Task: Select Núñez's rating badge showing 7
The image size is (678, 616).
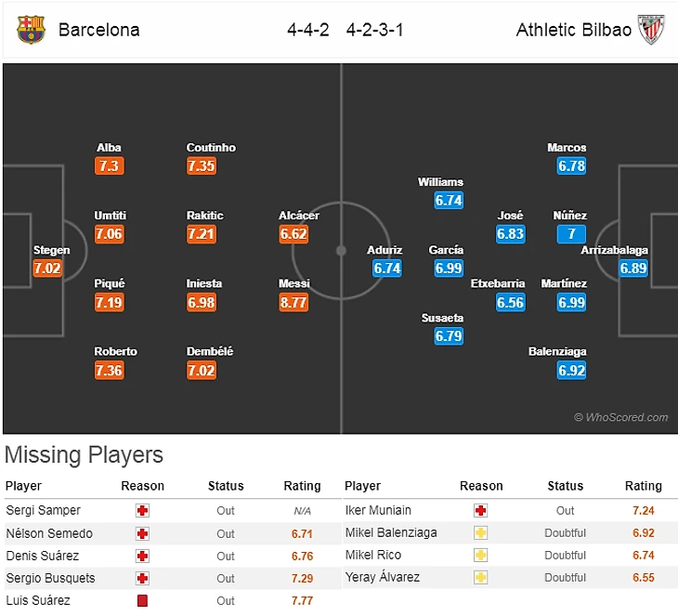Action: [x=571, y=234]
